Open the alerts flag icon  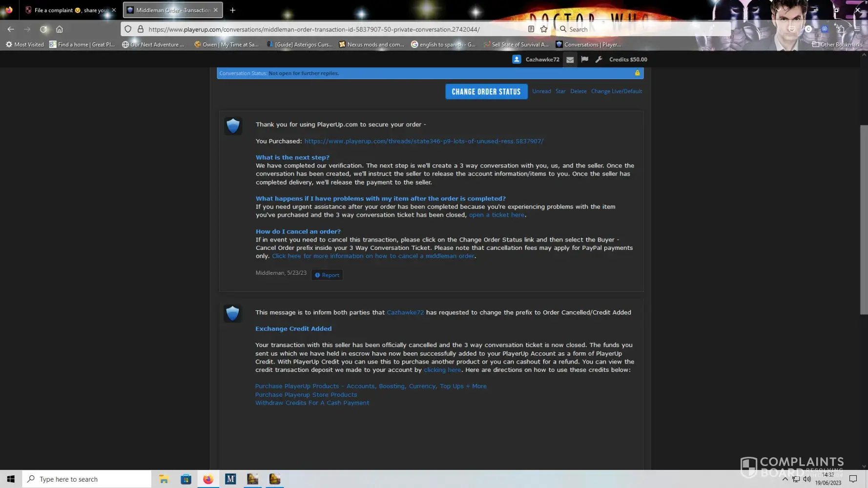(584, 60)
